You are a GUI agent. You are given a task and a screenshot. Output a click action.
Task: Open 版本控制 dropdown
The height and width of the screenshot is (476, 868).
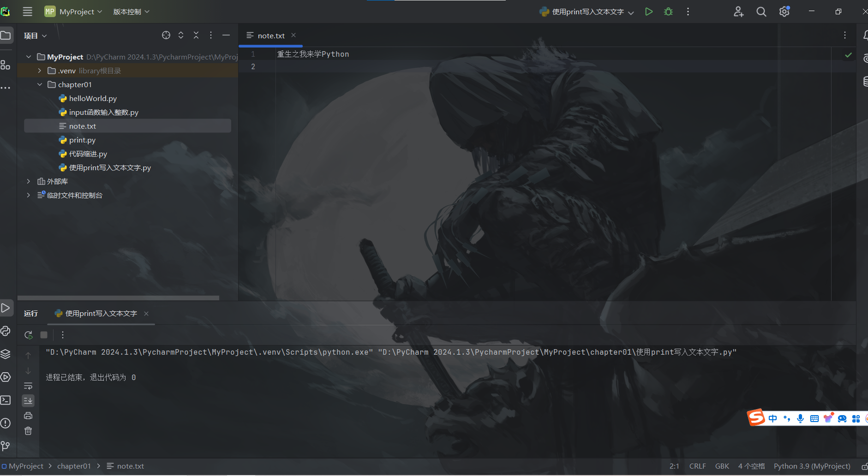coord(132,12)
